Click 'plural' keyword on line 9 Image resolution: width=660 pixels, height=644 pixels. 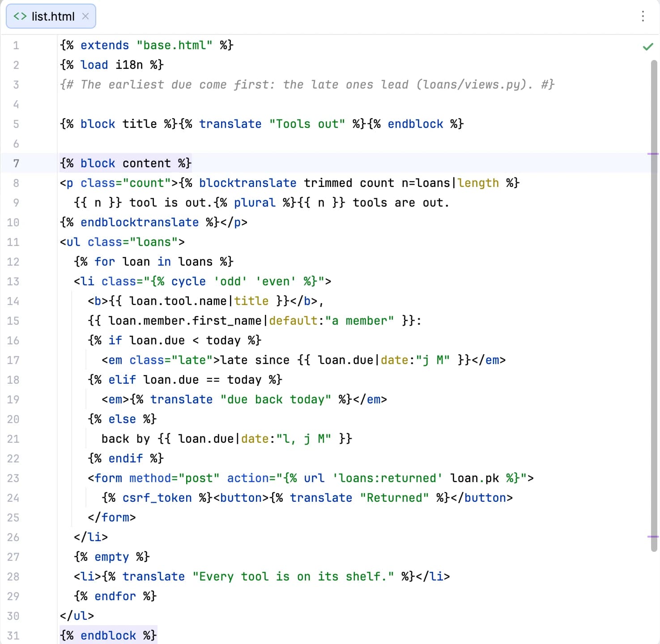[255, 203]
